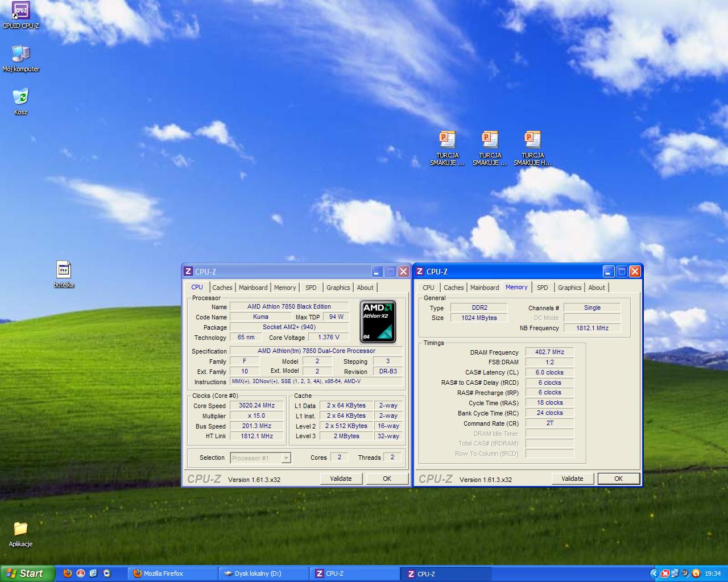Close the right CPU-Z Memory window
728x582 pixels.
[635, 272]
